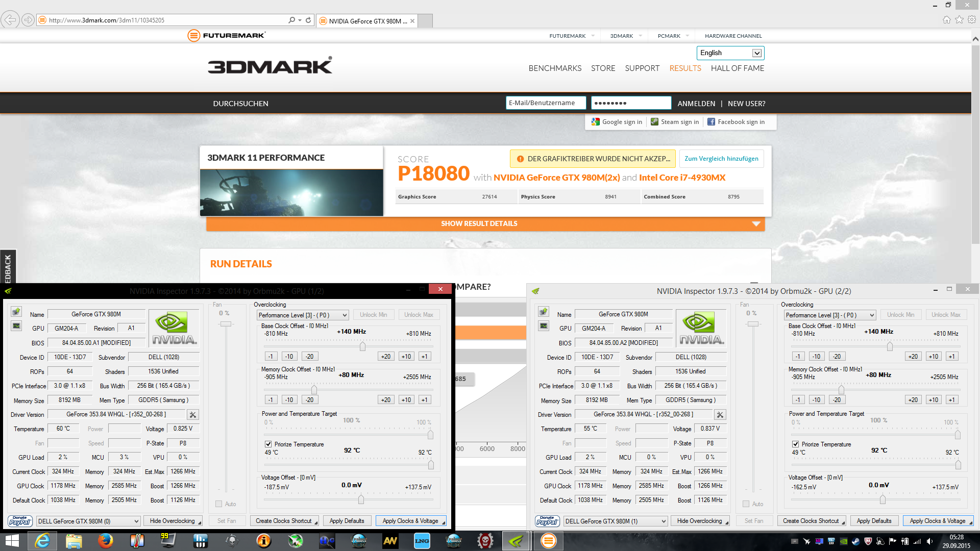Open RESULTS menu item
Image resolution: width=980 pixels, height=551 pixels.
point(685,68)
